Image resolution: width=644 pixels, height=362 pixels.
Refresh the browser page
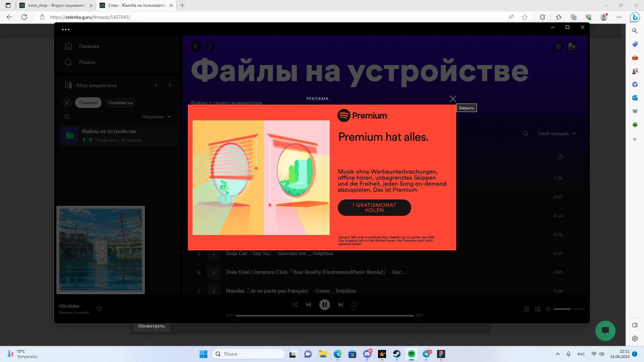[x=24, y=17]
